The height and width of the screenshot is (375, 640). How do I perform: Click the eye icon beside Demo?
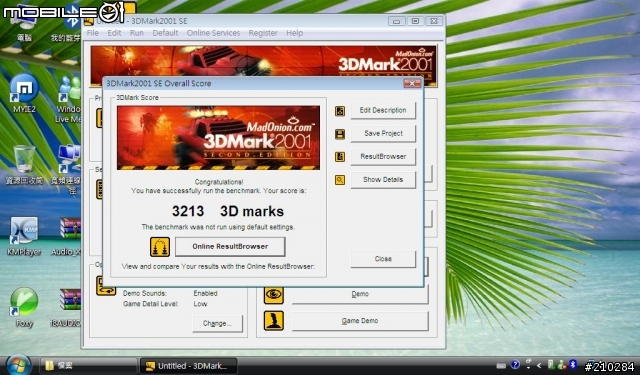pyautogui.click(x=273, y=294)
